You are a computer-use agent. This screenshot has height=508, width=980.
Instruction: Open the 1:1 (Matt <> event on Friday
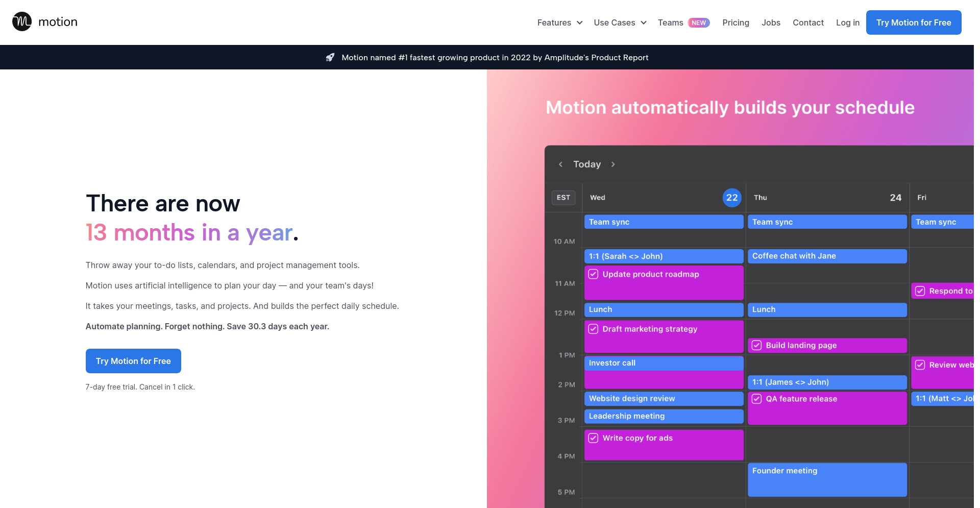pyautogui.click(x=942, y=398)
